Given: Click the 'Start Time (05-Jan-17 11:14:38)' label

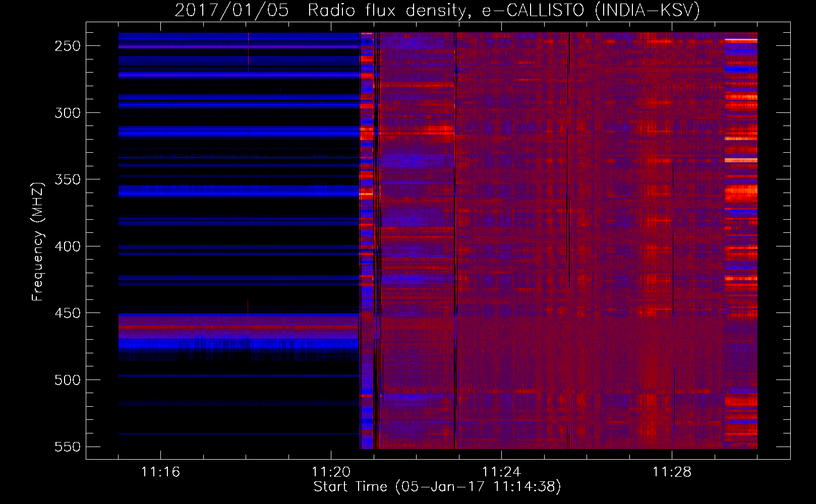Looking at the screenshot, I should pyautogui.click(x=437, y=487).
